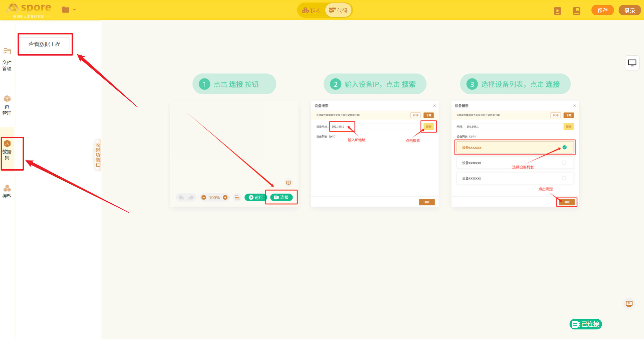Open the bookmark manual icon in header
The width and height of the screenshot is (644, 339).
coord(576,11)
